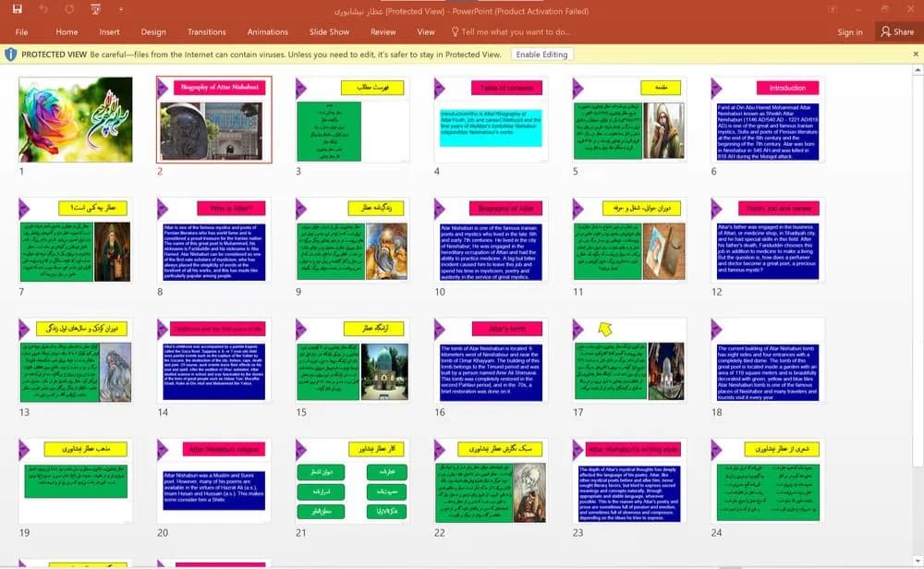The width and height of the screenshot is (924, 569).
Task: Click the Save icon in the title bar
Action: 17,9
